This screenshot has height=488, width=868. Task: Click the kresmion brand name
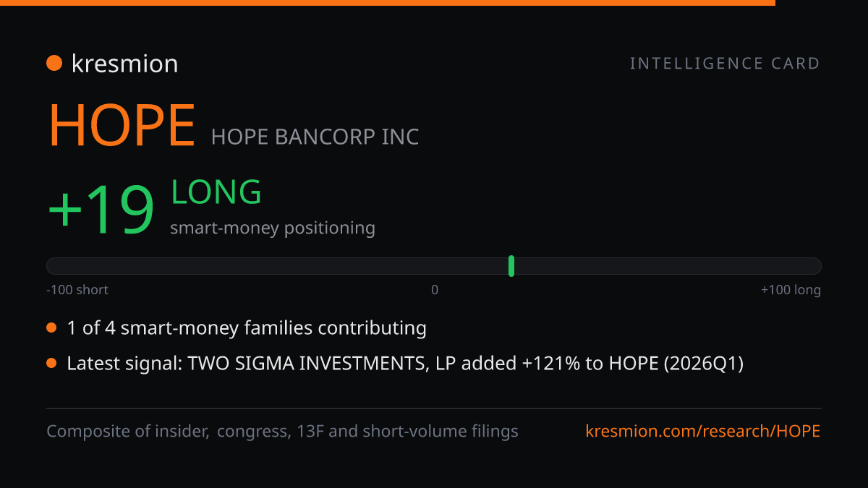pyautogui.click(x=124, y=64)
